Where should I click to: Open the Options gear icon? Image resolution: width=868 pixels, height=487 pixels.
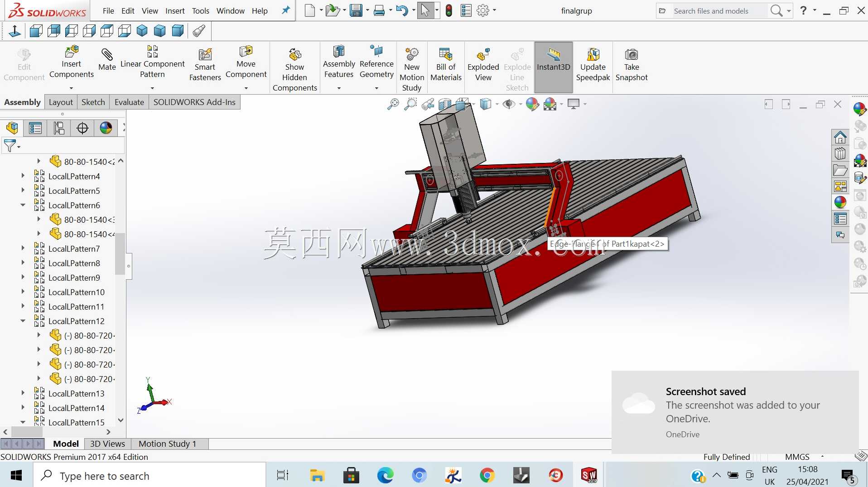483,11
